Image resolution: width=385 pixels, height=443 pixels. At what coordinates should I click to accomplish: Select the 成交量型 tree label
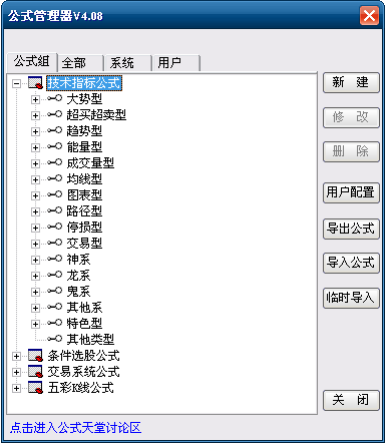tap(90, 163)
